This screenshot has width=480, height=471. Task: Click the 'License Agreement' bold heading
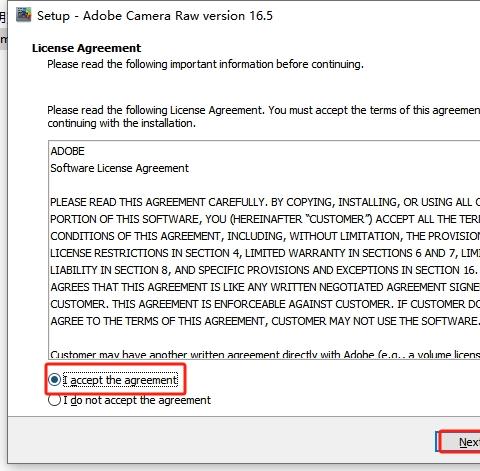(86, 48)
